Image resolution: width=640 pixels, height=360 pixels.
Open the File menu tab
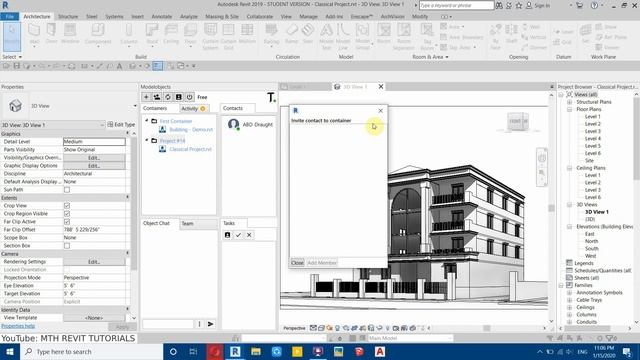click(x=10, y=17)
